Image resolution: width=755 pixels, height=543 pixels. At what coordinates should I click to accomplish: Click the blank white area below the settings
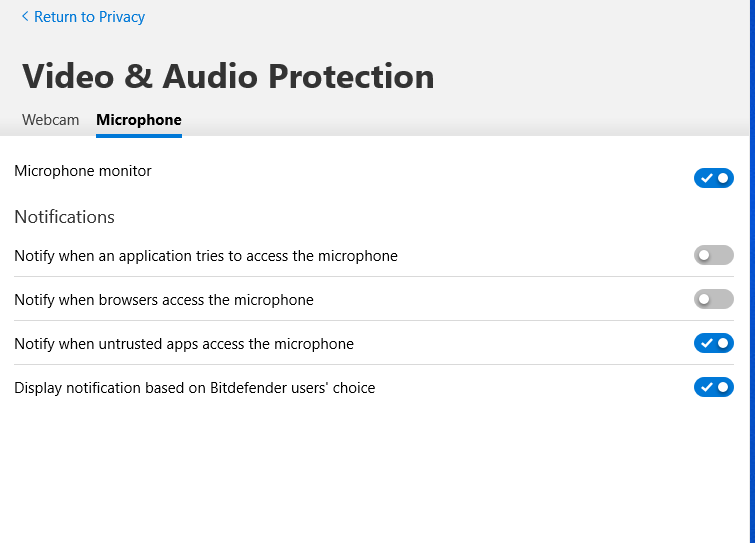tap(370, 470)
